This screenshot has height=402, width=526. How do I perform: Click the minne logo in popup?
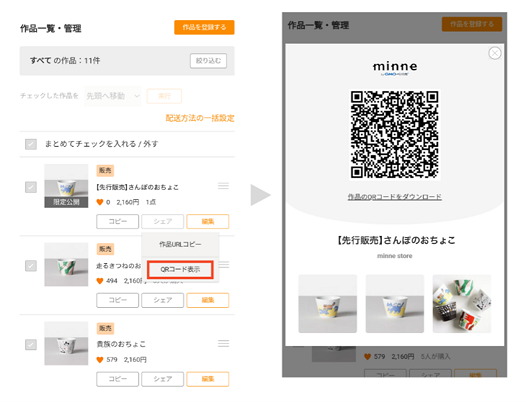(395, 68)
